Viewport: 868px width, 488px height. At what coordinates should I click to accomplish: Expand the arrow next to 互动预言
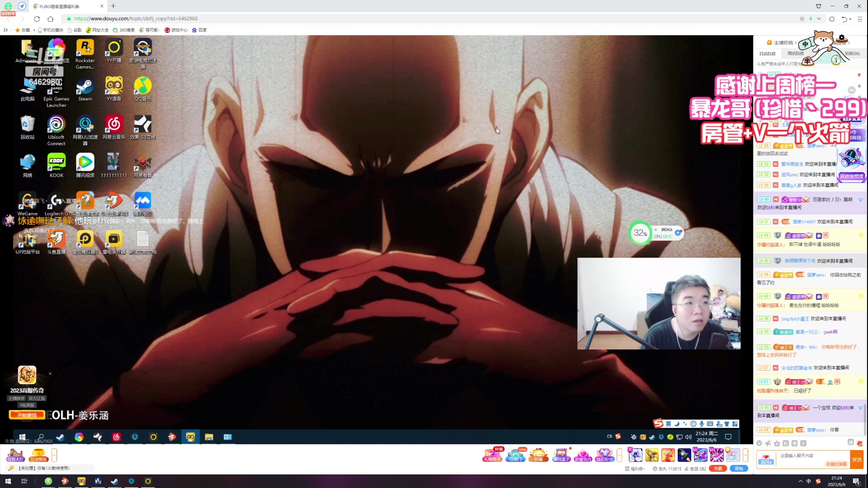point(54,455)
